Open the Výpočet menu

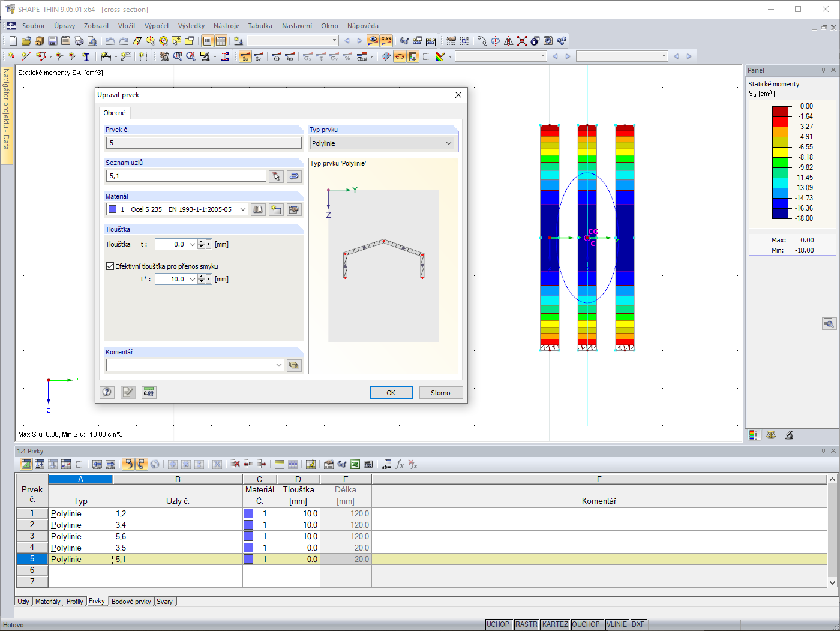click(x=157, y=26)
